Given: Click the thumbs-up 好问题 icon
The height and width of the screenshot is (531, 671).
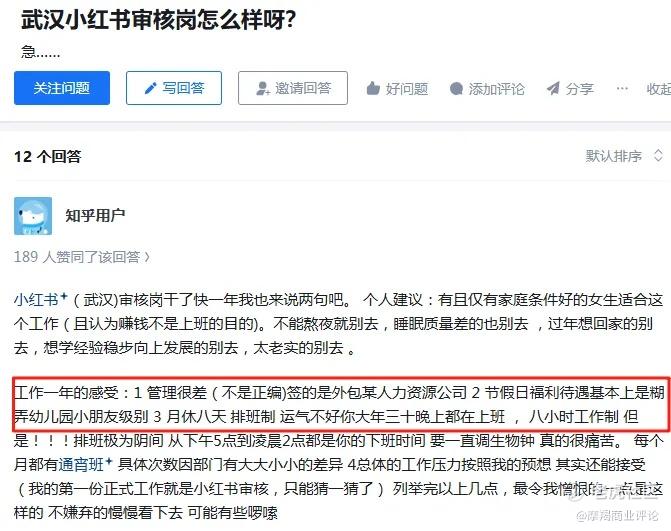Looking at the screenshot, I should point(373,89).
